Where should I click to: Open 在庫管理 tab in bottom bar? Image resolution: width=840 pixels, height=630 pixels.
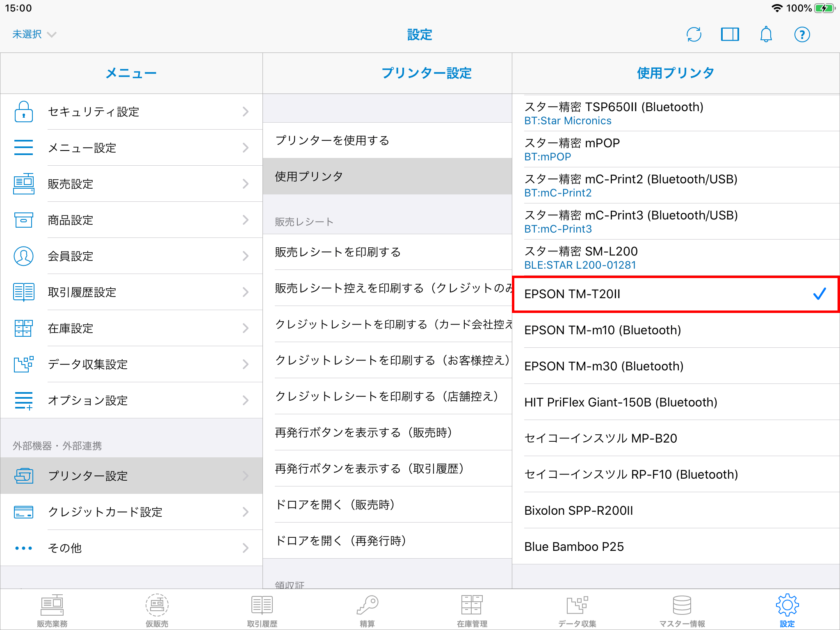click(x=472, y=611)
